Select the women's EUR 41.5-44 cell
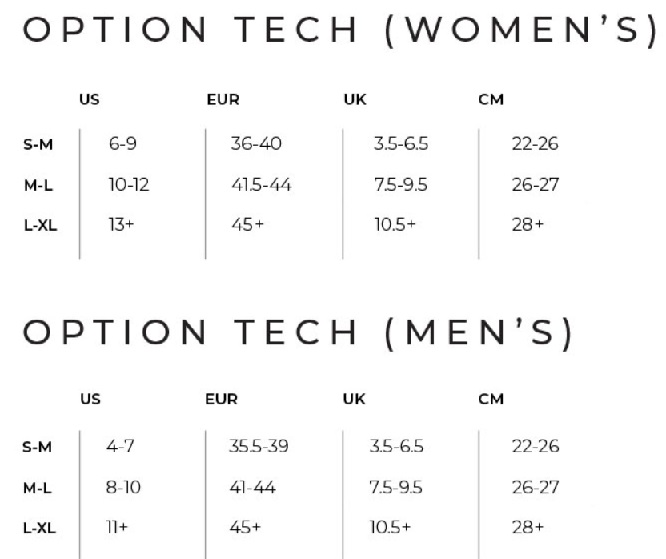The image size is (666, 559). tap(261, 185)
